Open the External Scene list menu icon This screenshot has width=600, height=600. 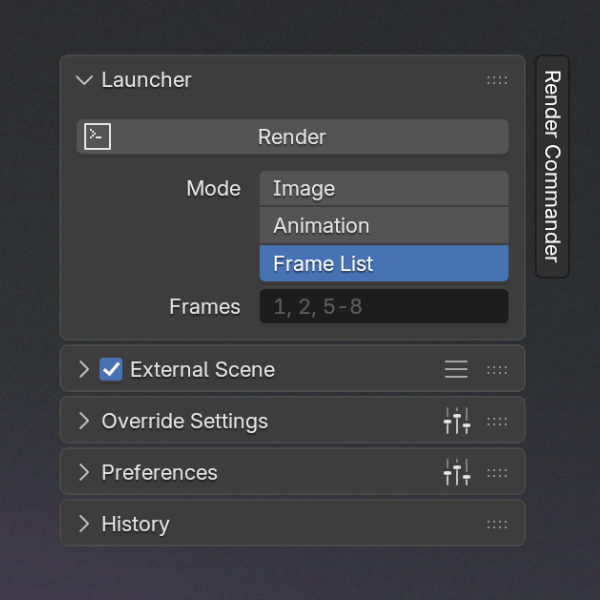click(456, 369)
